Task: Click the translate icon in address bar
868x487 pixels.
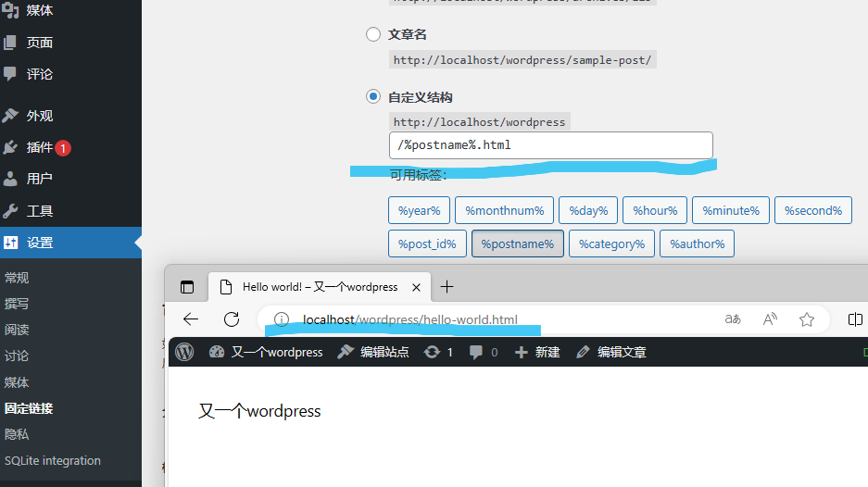Action: (x=733, y=319)
